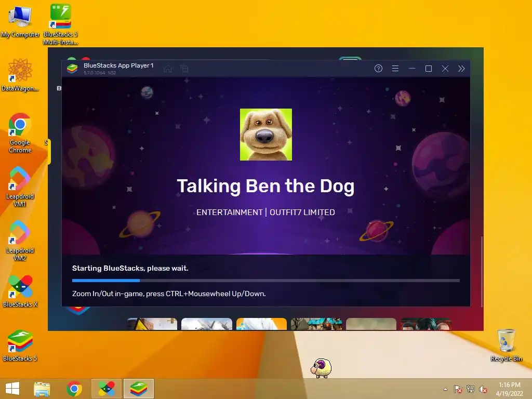This screenshot has height=399, width=532.
Task: Open Google Chrome from the taskbar
Action: click(74, 389)
